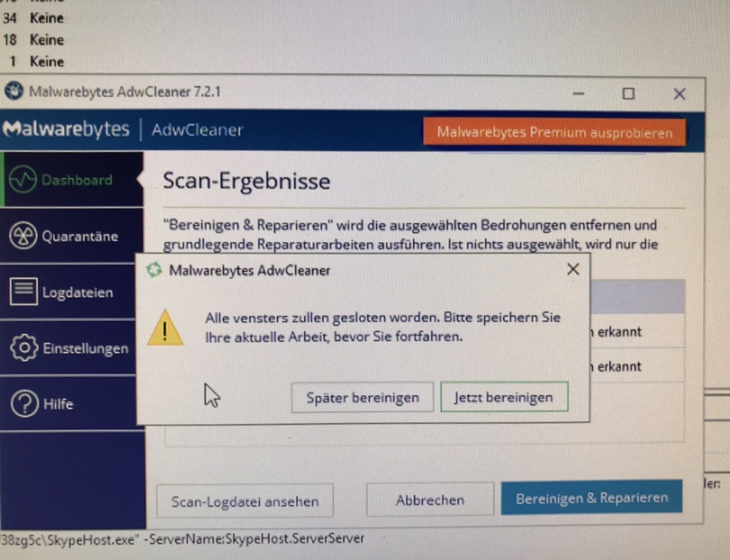Click the yellow warning triangle icon
Screen dimensions: 730x560
(165, 329)
